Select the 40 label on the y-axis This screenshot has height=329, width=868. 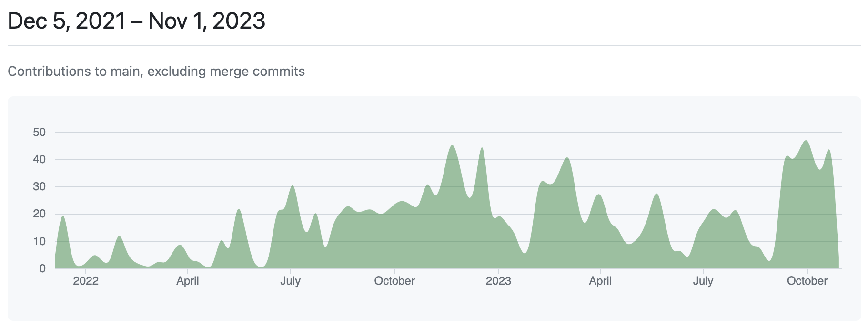pos(39,159)
